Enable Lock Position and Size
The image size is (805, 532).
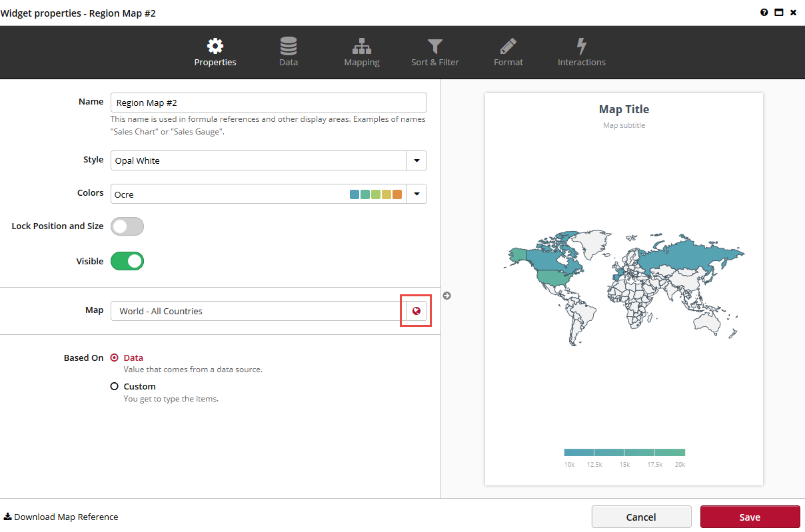(x=127, y=226)
